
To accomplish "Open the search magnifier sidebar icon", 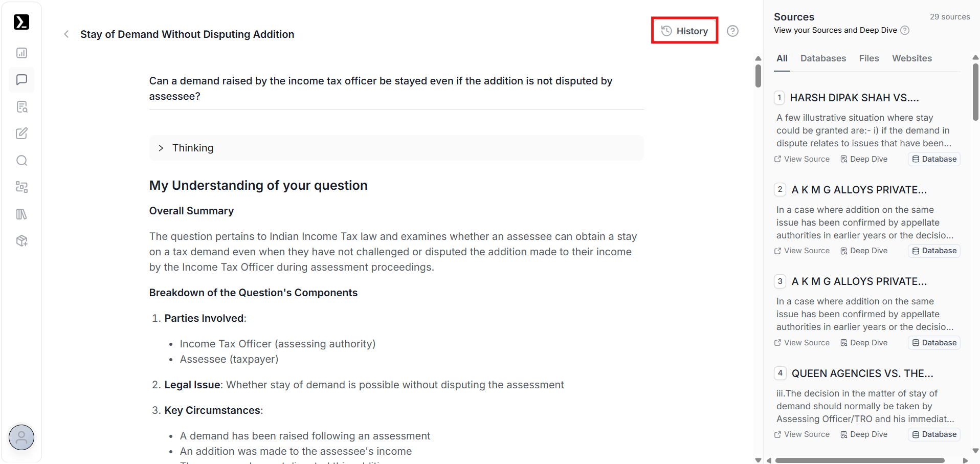I will (21, 161).
